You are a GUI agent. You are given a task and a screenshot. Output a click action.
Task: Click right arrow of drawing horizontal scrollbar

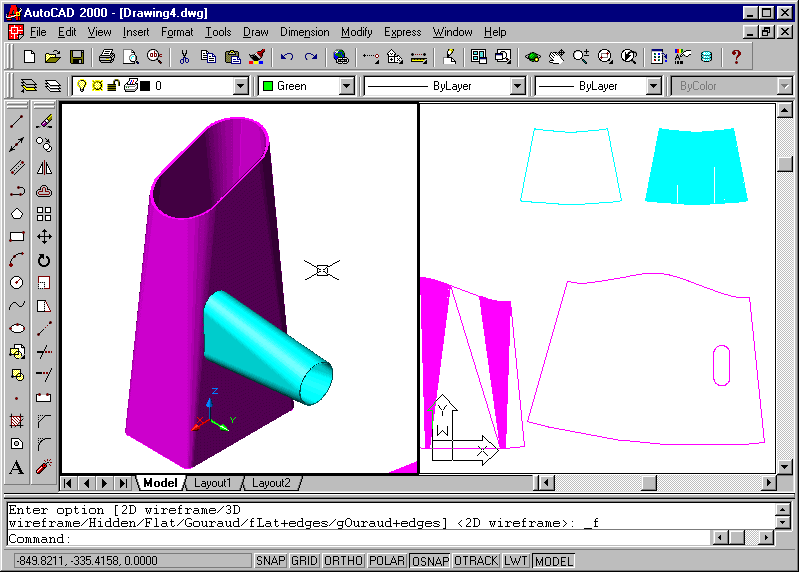tap(768, 482)
